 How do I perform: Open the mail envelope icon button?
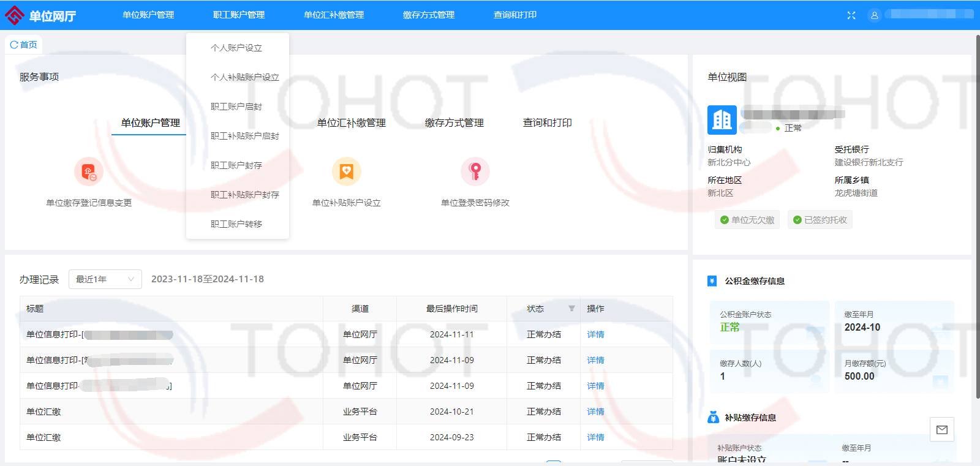pyautogui.click(x=942, y=430)
